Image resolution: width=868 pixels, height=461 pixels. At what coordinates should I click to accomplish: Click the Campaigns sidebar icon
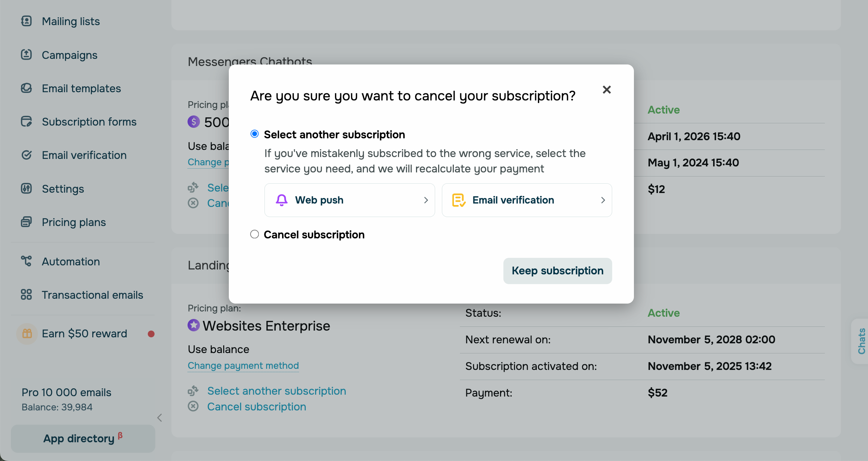[26, 55]
